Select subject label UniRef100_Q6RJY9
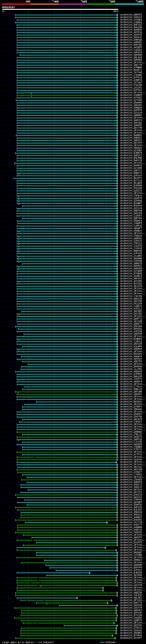Viewport: 146px width, 644px height. pos(131,65)
